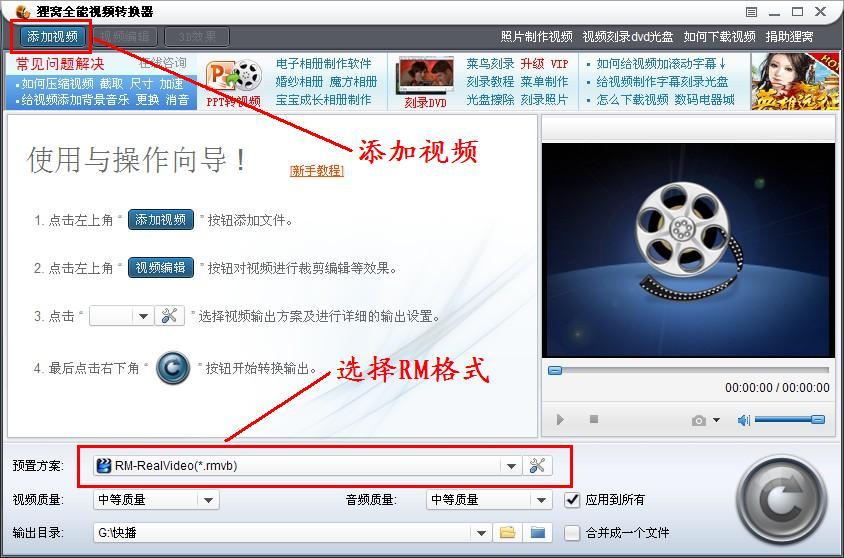Image resolution: width=844 pixels, height=558 pixels.
Task: Browse output folder with yellow folder icon
Action: tap(508, 533)
